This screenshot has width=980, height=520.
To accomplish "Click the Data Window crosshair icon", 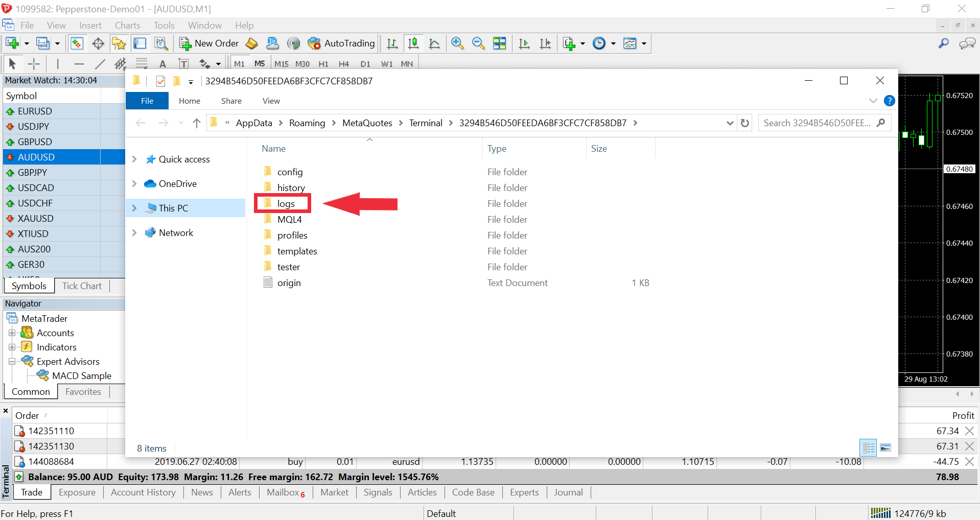I will pos(98,43).
